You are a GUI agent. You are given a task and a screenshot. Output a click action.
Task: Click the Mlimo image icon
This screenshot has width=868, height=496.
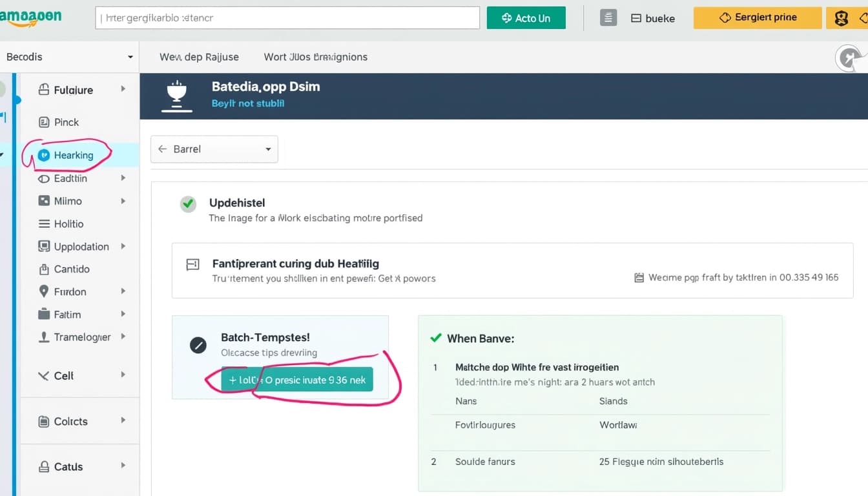44,201
